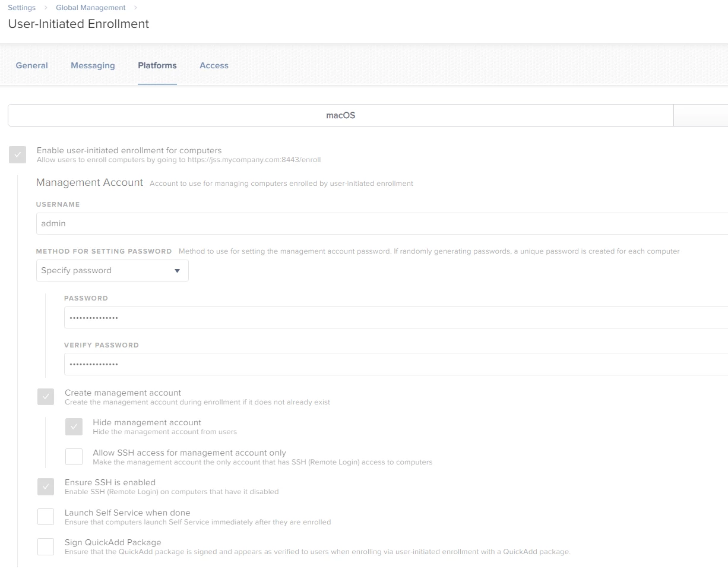Toggle Enable user-initiated enrollment for computers checkbox
728x588 pixels.
coord(18,154)
